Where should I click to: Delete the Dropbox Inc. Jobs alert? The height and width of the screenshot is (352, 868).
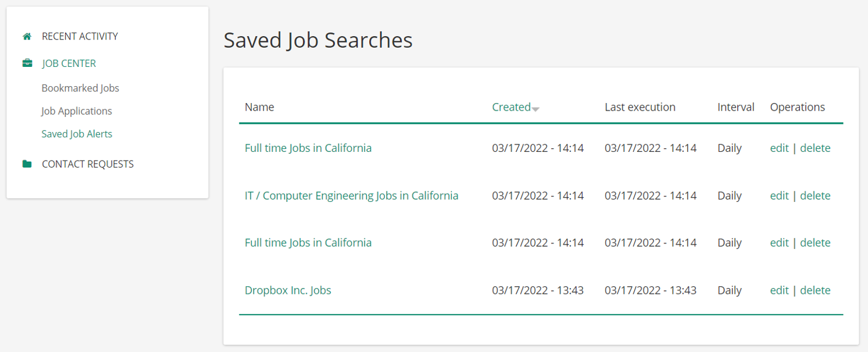(x=815, y=290)
